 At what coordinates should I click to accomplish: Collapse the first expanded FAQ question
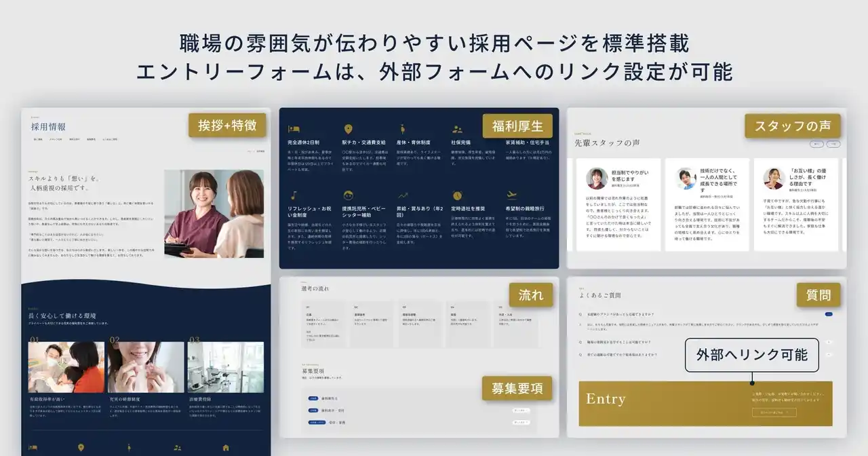pyautogui.click(x=828, y=314)
